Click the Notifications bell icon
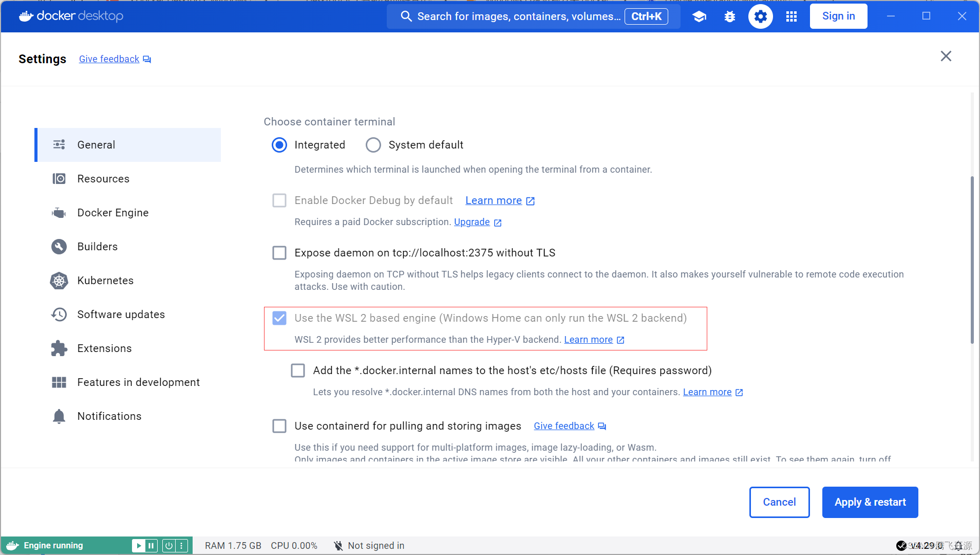This screenshot has width=980, height=555. 59,416
